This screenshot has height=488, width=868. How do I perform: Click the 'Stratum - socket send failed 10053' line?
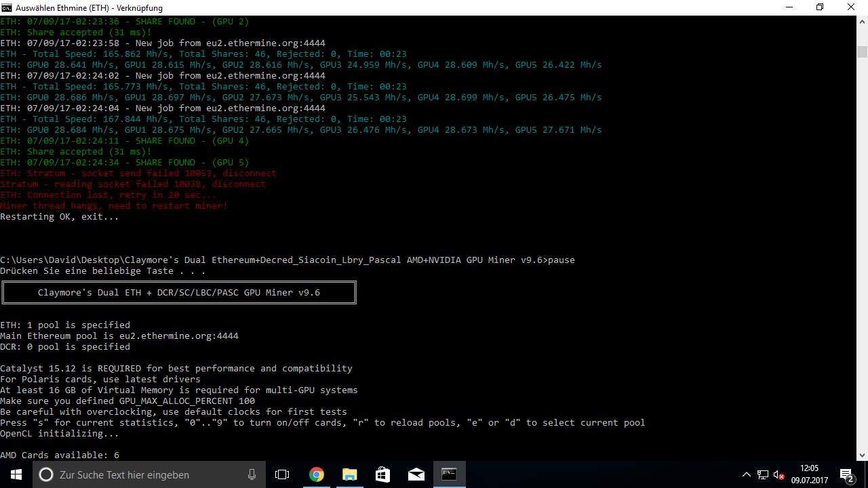pyautogui.click(x=138, y=174)
